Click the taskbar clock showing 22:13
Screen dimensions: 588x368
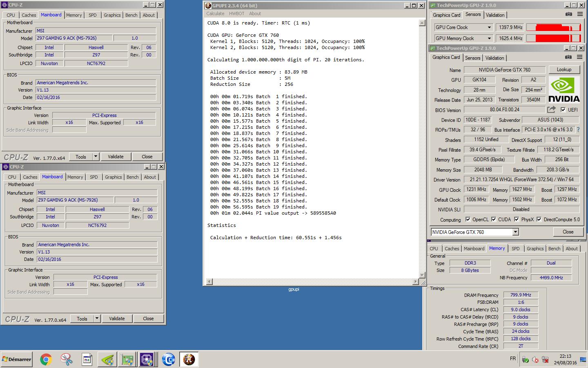pos(565,359)
